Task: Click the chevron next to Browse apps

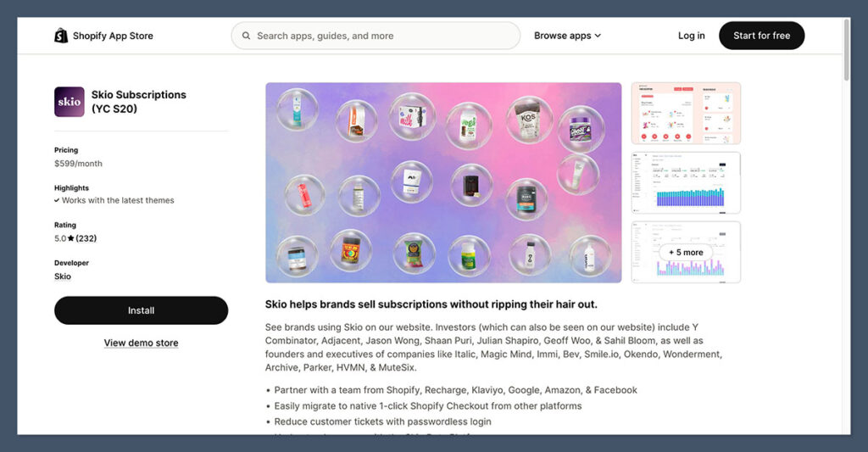Action: [598, 36]
